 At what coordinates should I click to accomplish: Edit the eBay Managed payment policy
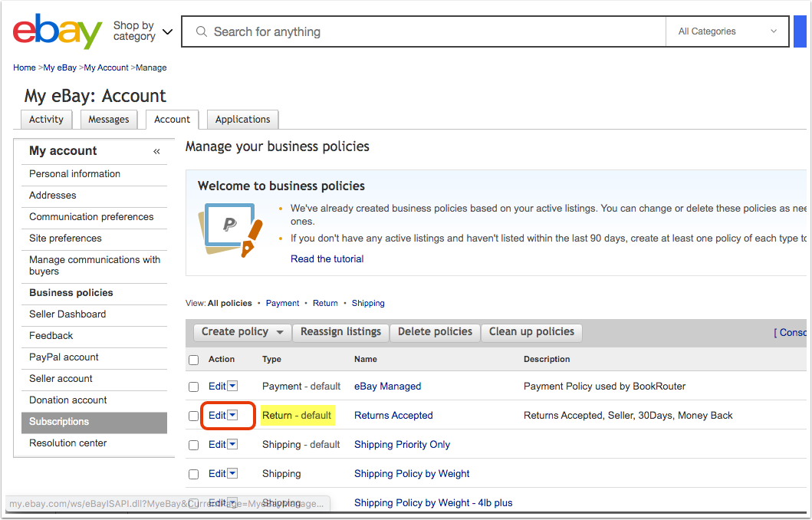pos(217,387)
